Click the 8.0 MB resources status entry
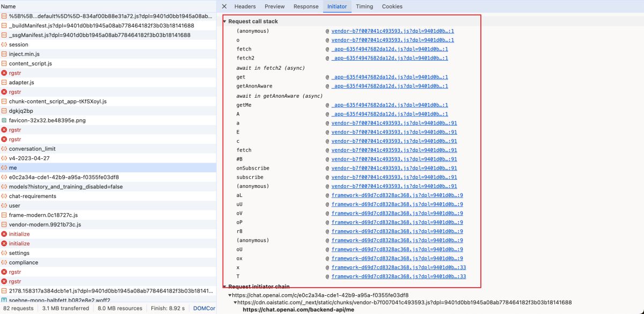The height and width of the screenshot is (314, 644). 120,309
